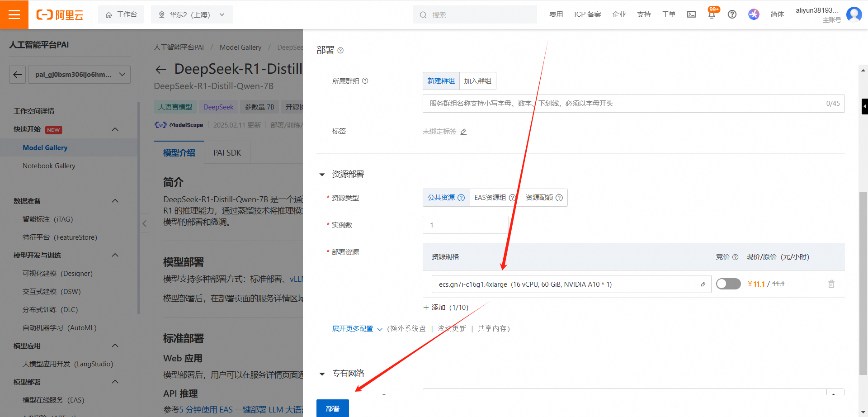Viewport: 868px width, 417px height.
Task: Select 加入群组 option
Action: (x=477, y=81)
